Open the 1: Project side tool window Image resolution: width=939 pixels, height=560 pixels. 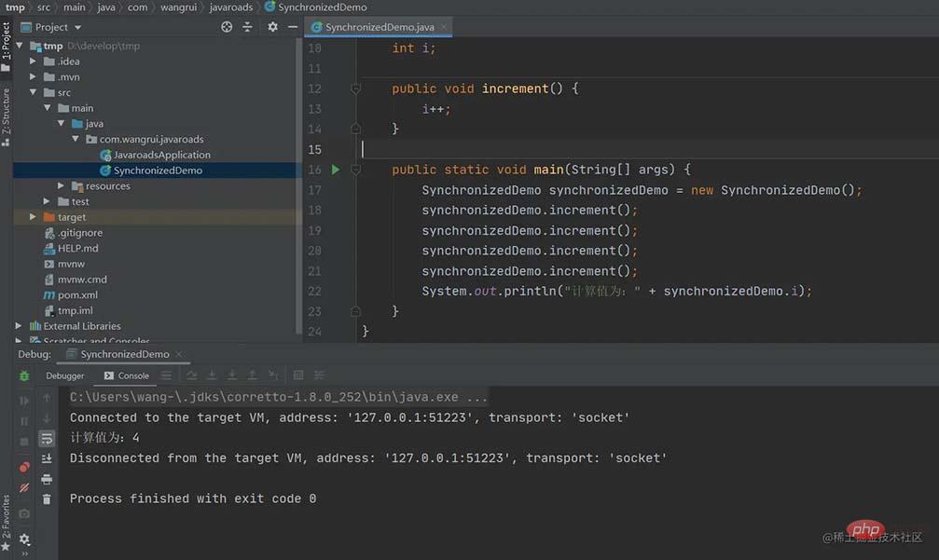pyautogui.click(x=6, y=46)
